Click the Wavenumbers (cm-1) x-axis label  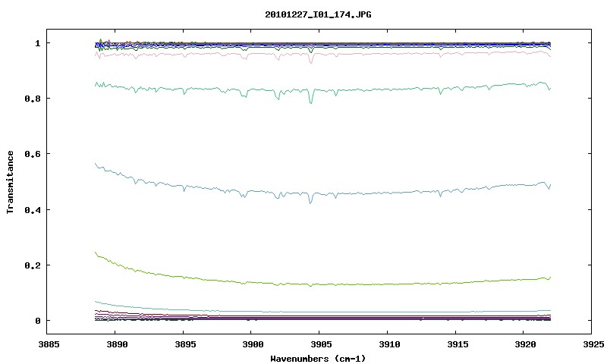(318, 359)
